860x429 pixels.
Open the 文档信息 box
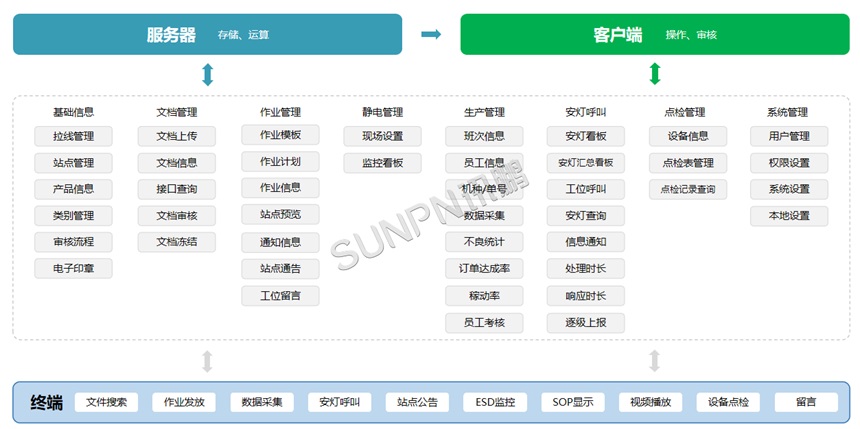[x=177, y=163]
